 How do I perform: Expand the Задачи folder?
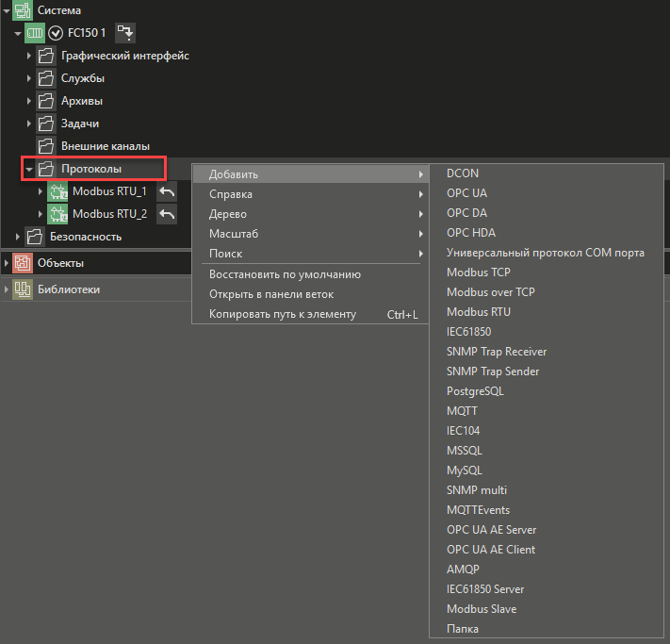coord(28,124)
